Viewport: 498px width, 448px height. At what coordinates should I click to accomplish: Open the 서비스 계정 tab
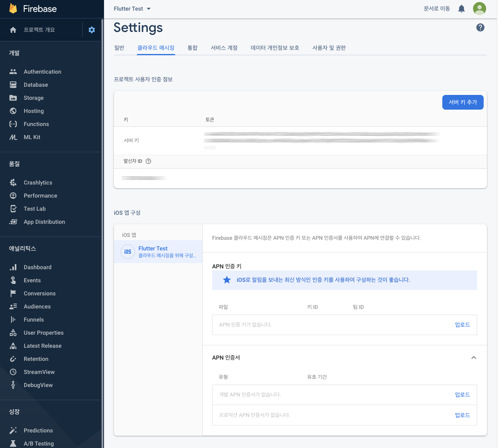(224, 48)
